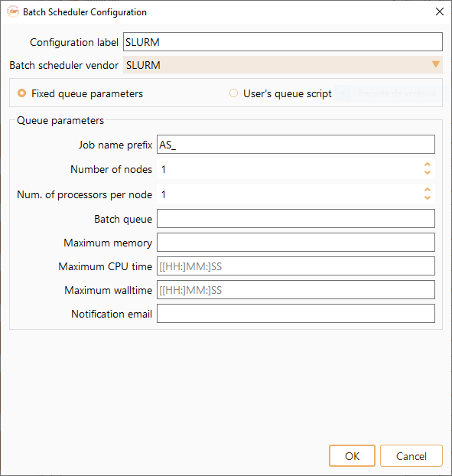The width and height of the screenshot is (452, 476).
Task: Click the Cancel button
Action: point(411,455)
